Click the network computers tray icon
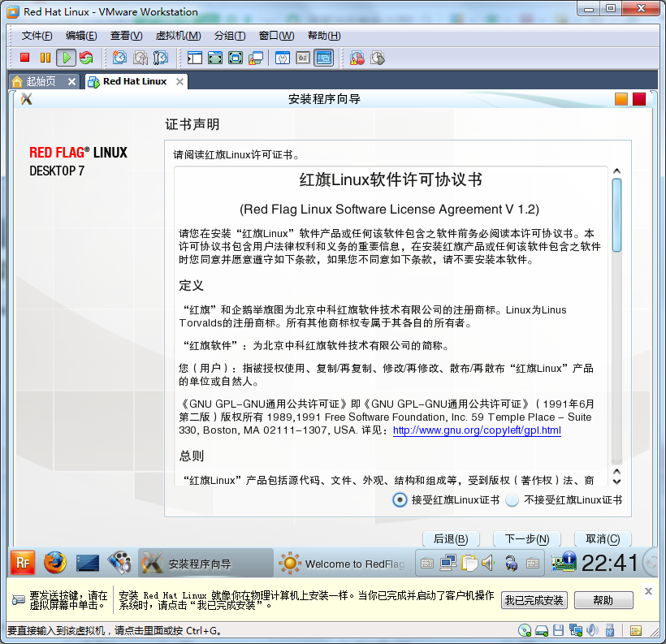The width and height of the screenshot is (666, 644). pos(448,563)
